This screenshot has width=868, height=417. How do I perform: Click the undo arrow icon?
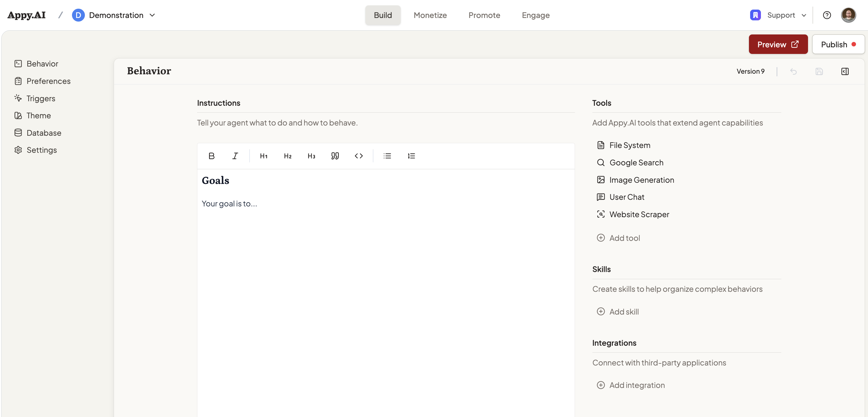[793, 71]
